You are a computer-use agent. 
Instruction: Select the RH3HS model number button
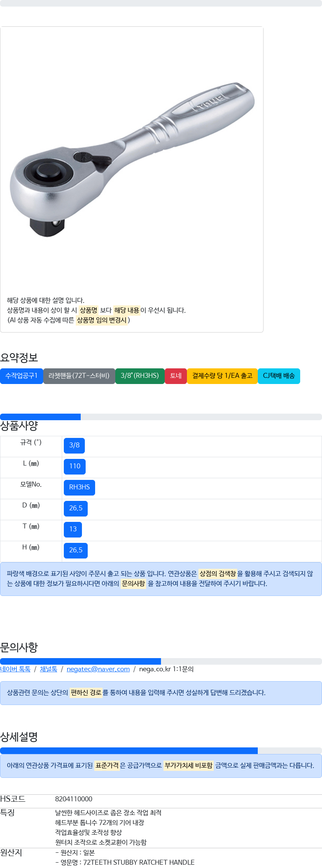(x=79, y=488)
